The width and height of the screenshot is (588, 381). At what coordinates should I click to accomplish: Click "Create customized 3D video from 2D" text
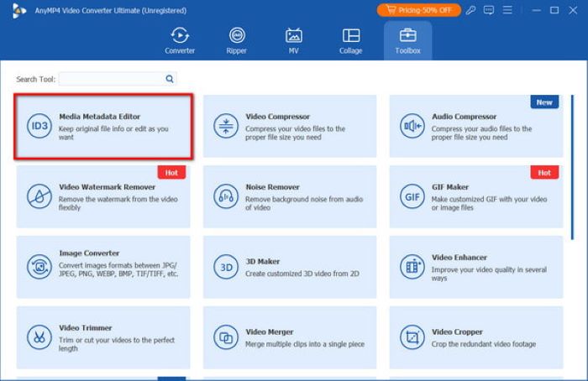302,274
